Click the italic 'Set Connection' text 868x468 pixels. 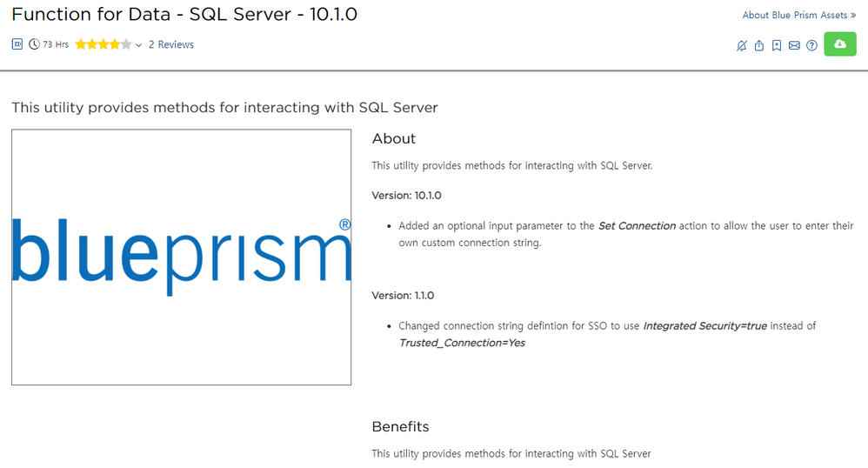click(638, 226)
